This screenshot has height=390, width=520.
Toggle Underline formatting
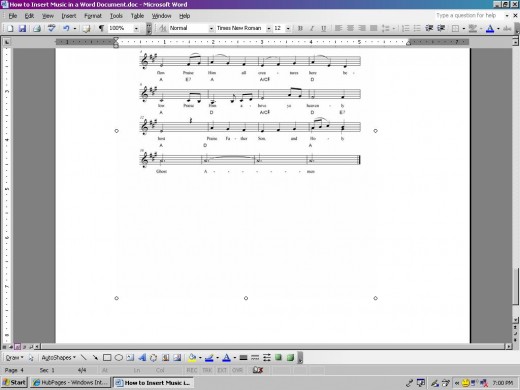(x=323, y=28)
